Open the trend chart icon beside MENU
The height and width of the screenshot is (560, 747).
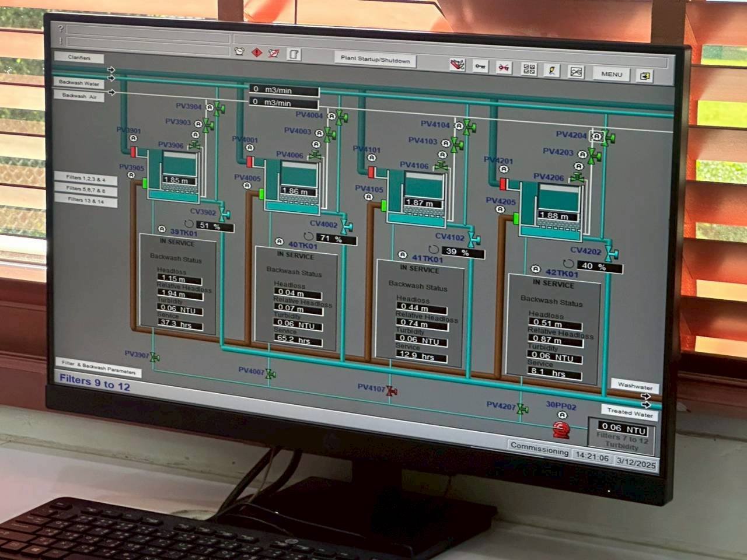[x=576, y=72]
